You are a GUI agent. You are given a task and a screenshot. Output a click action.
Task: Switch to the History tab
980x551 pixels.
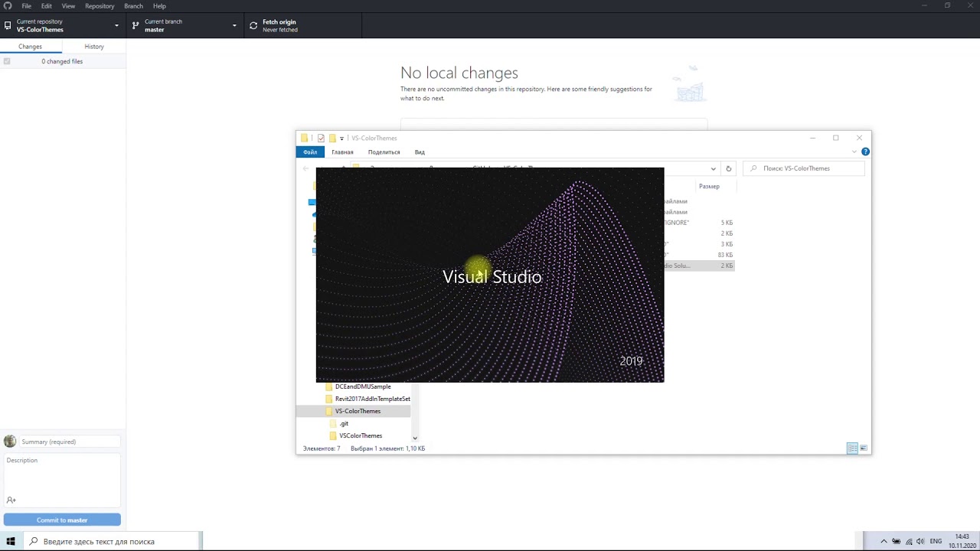tap(94, 47)
